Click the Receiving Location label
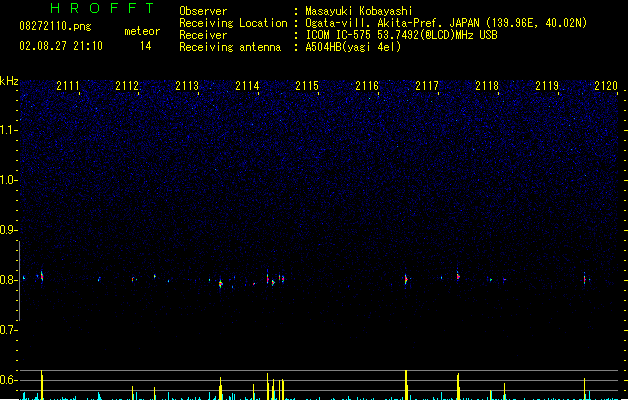The width and height of the screenshot is (629, 400). 233,23
